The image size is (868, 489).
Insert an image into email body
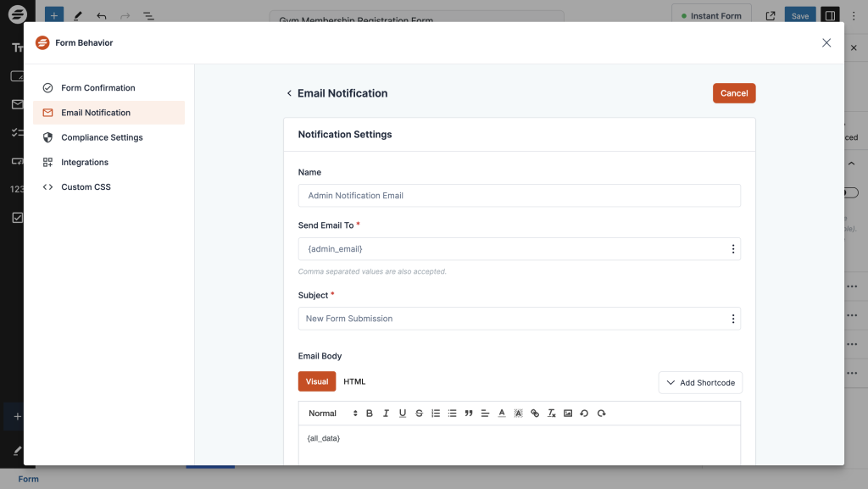(x=568, y=414)
